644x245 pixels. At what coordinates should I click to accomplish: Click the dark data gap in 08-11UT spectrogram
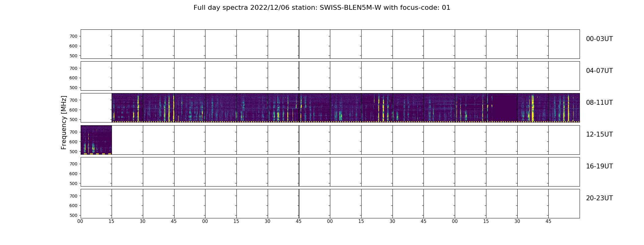(505, 107)
